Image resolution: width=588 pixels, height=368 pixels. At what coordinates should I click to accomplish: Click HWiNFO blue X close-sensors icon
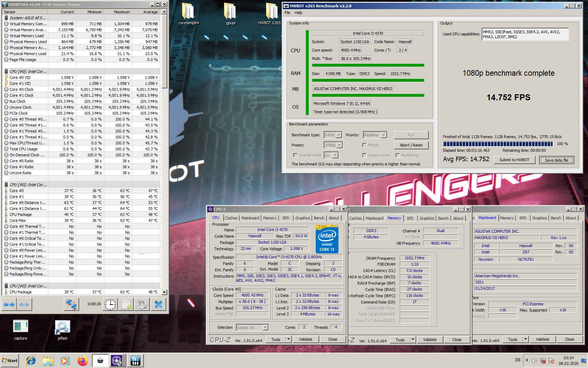click(159, 305)
